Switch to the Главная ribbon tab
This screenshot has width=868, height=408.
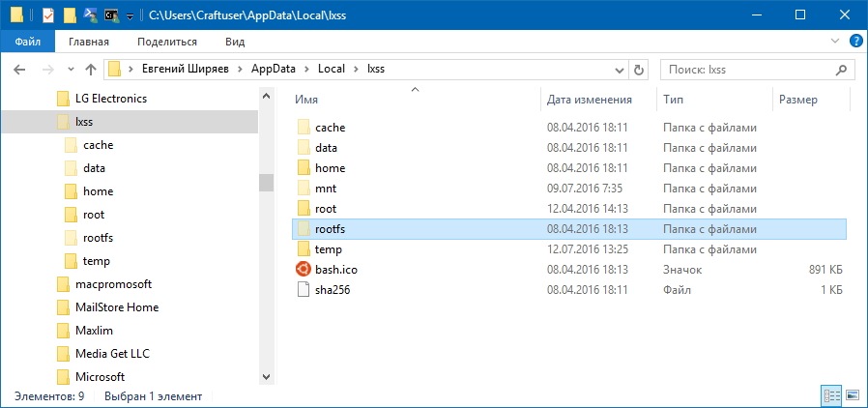[89, 42]
